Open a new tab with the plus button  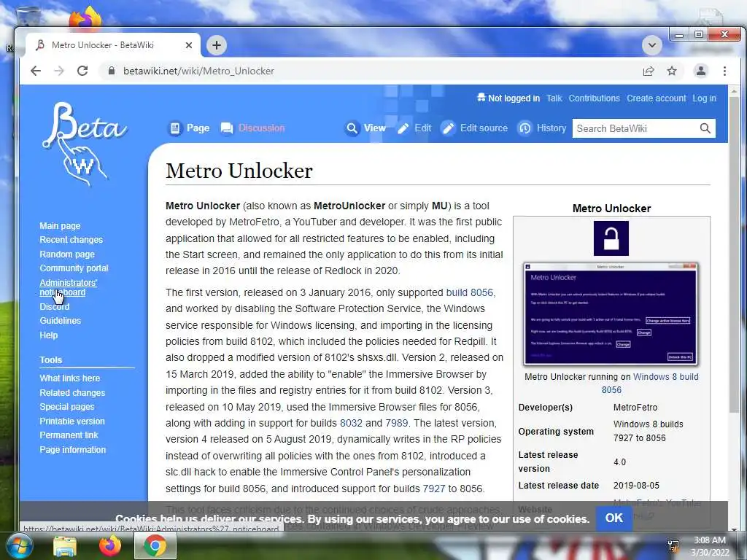coord(216,45)
